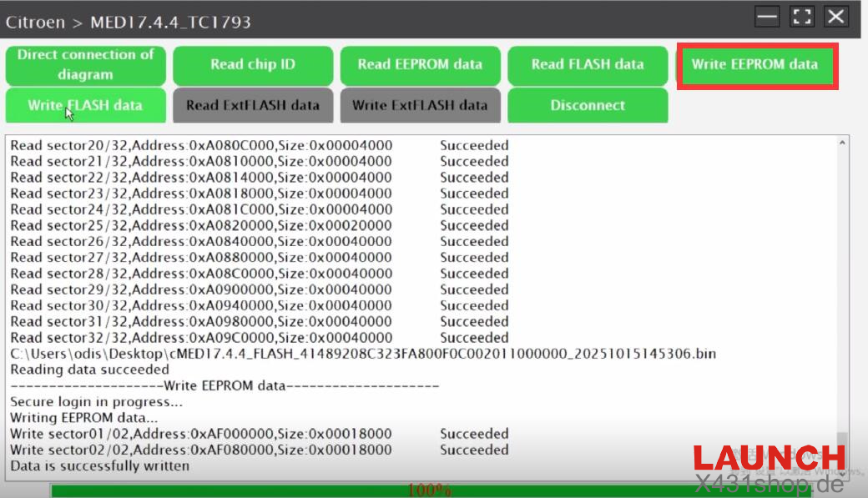Start Read EEPROM data

point(420,65)
